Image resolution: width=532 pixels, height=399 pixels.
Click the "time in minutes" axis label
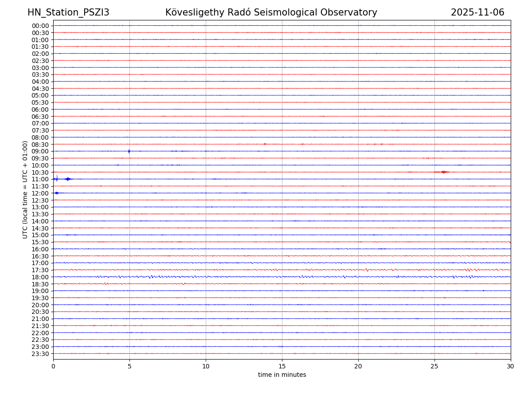[x=282, y=375]
